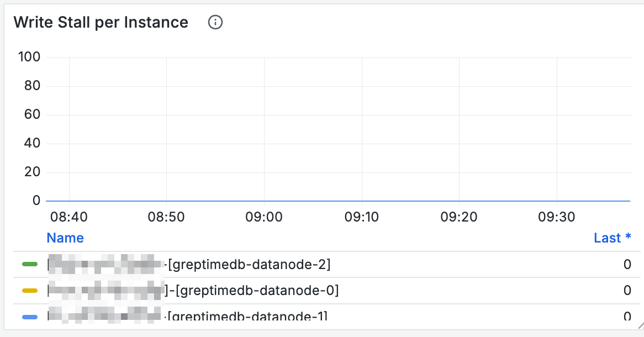
Task: Click the 09:20 time axis label
Action: click(459, 217)
